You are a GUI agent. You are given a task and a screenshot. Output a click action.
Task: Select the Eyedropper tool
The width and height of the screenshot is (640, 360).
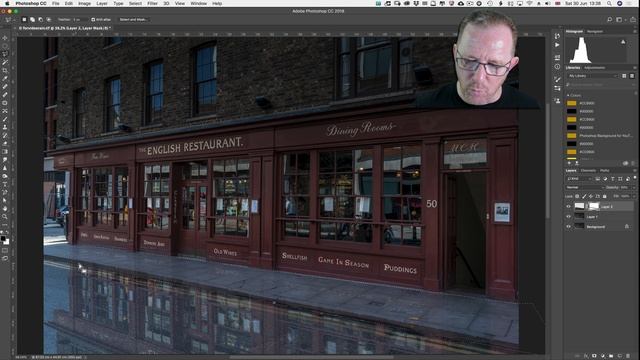tap(5, 79)
